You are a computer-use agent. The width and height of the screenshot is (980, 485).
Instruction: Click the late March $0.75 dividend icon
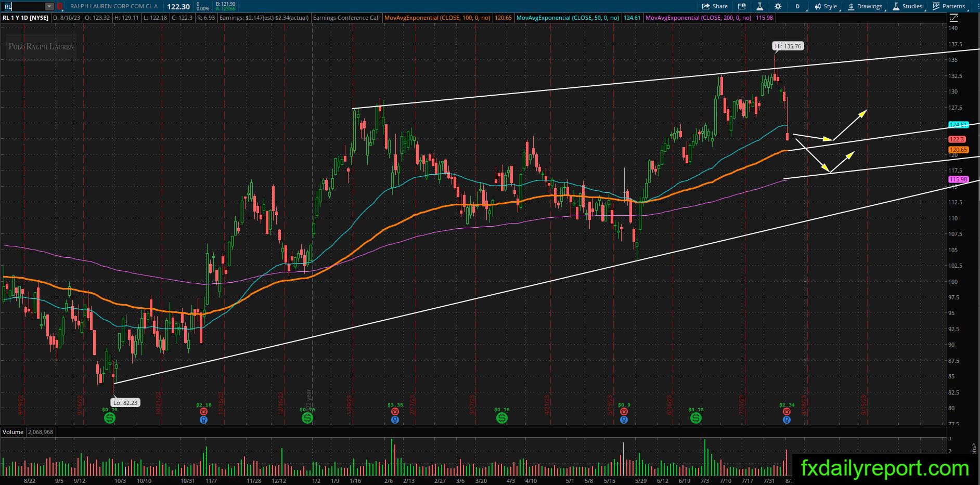501,417
